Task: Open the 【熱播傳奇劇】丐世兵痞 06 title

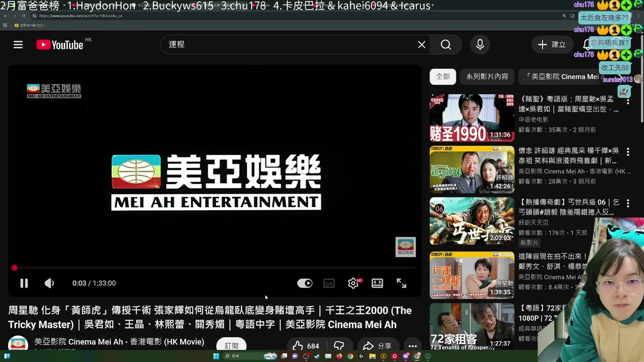Action: coord(569,207)
